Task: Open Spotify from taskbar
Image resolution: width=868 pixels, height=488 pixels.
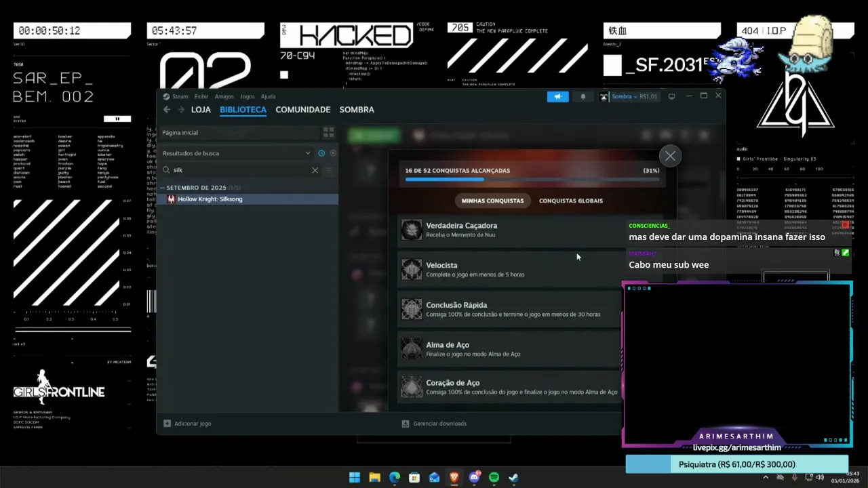Action: tap(494, 478)
